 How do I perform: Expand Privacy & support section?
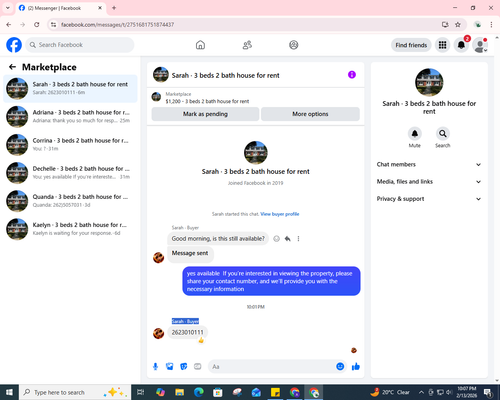(x=429, y=199)
